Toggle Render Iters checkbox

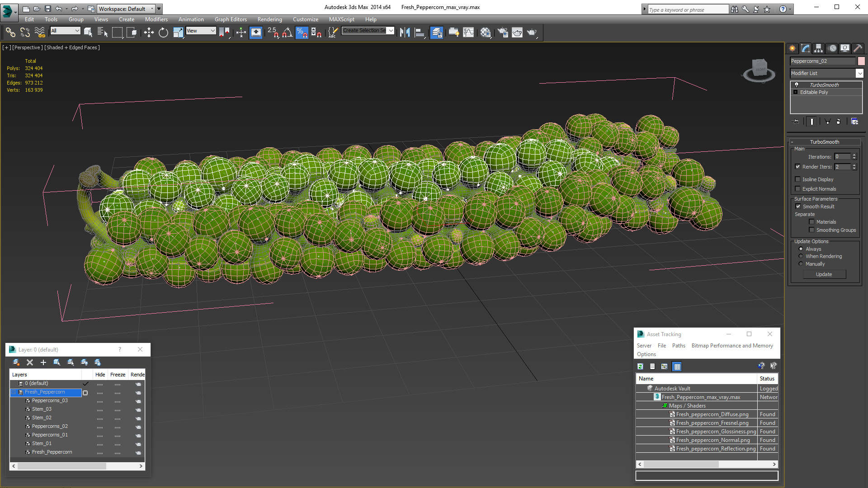(x=798, y=167)
